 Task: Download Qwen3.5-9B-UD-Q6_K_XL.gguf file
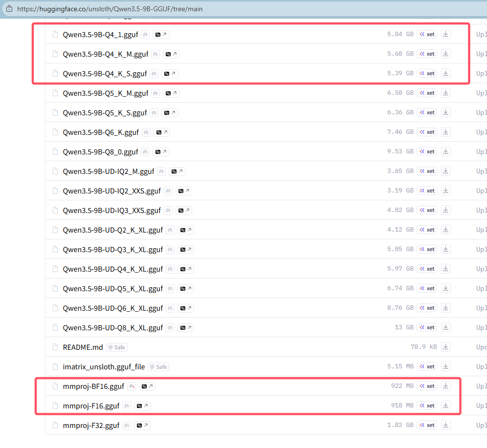[445, 308]
